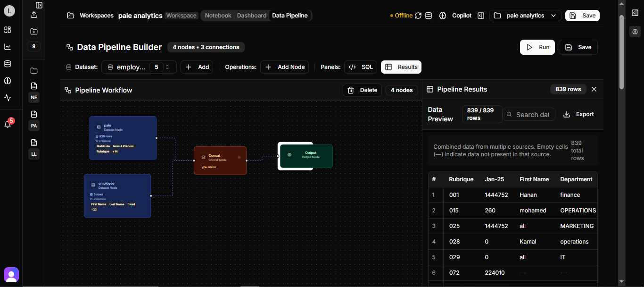The height and width of the screenshot is (287, 644).
Task: Select the database icon in the top bar
Action: 429,15
